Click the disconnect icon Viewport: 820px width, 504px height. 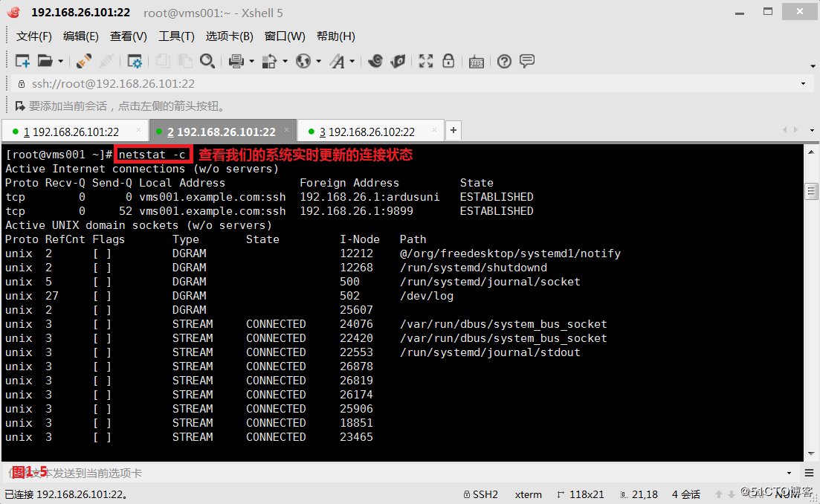tap(106, 61)
